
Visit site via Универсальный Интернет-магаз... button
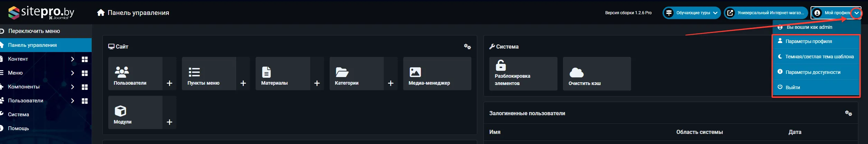click(766, 13)
